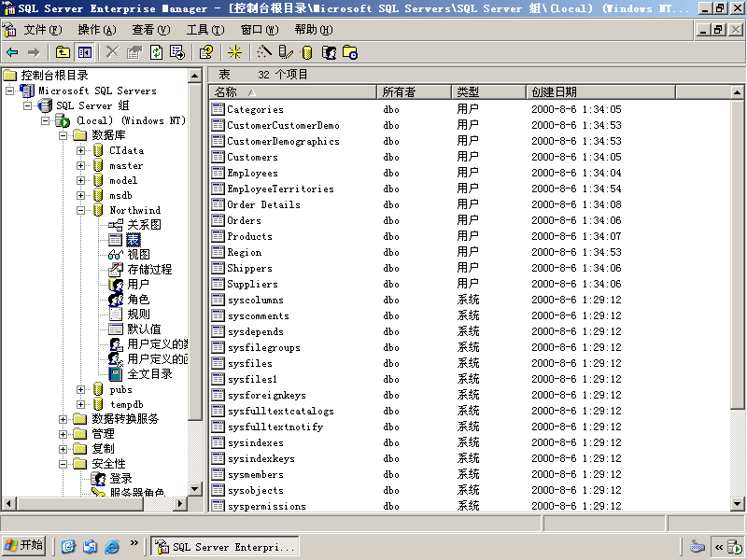Viewport: 747px width, 560px height.
Task: Sort tables by 所有者 column header
Action: coord(414,91)
